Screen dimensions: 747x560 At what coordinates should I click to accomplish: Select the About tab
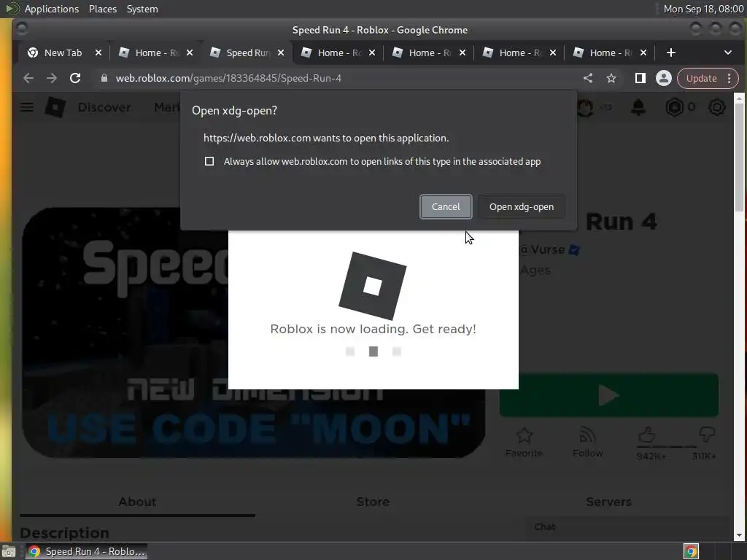137,502
